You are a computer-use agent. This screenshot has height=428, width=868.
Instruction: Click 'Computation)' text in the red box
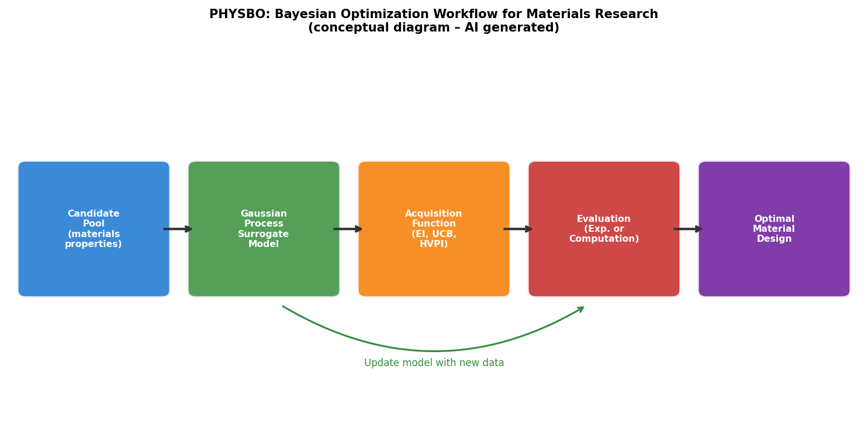604,239
